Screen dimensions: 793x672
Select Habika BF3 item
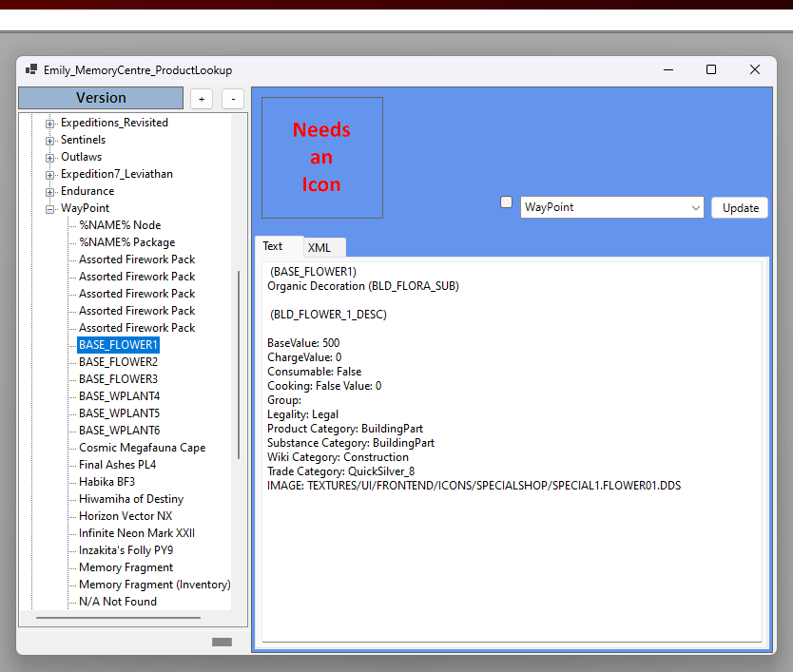pyautogui.click(x=106, y=482)
